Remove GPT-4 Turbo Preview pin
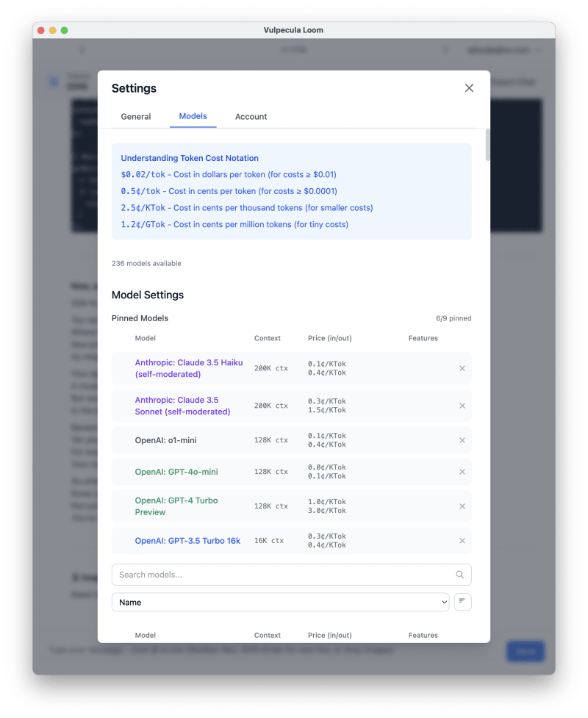The image size is (588, 718). click(x=462, y=506)
